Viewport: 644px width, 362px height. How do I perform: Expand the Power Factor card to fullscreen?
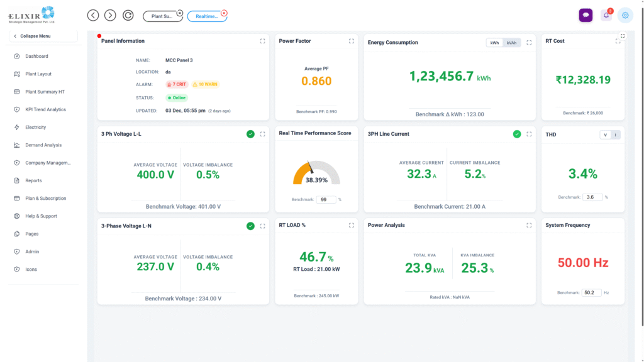352,41
